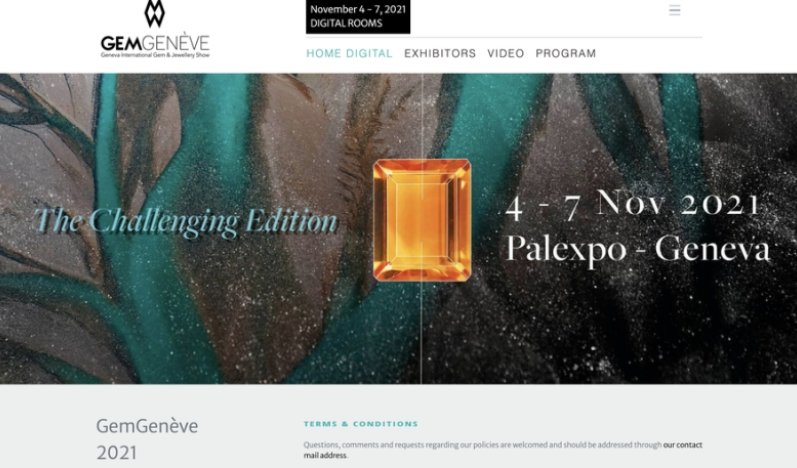Click the Terms & Conditions heading
Screen dimensions: 797x468
361,424
